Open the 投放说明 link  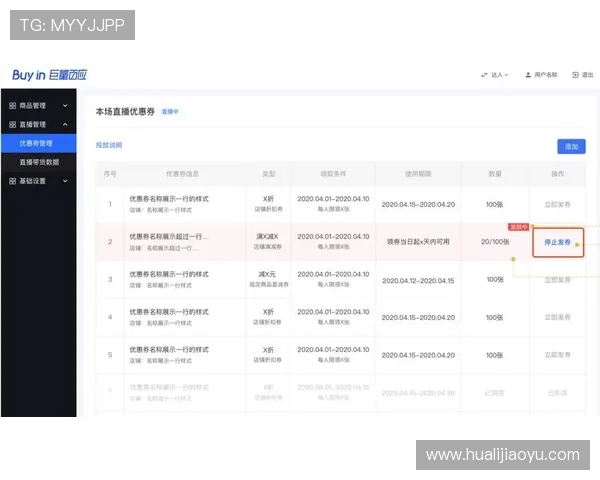[109, 145]
